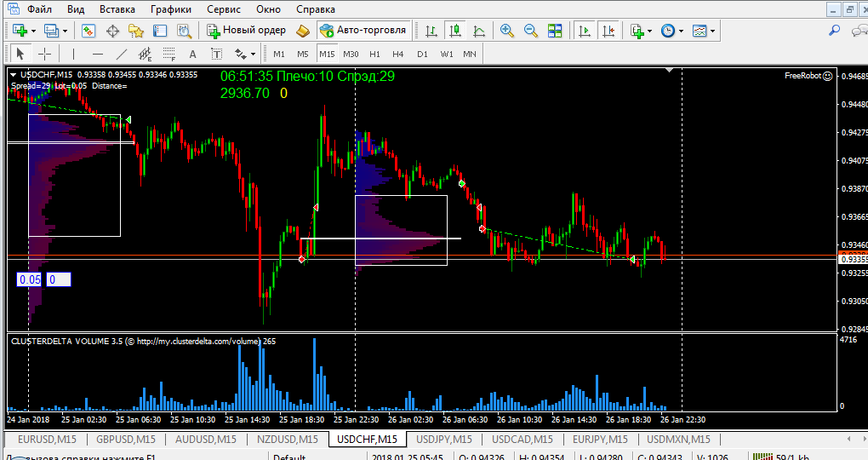Image resolution: width=868 pixels, height=460 pixels.
Task: Expand the profiles dropdown arrow
Action: [65, 31]
